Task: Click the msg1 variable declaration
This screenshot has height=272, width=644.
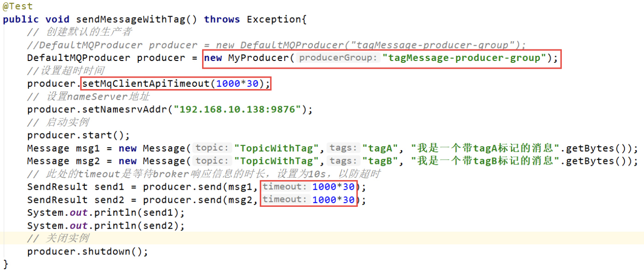Action: [x=85, y=148]
